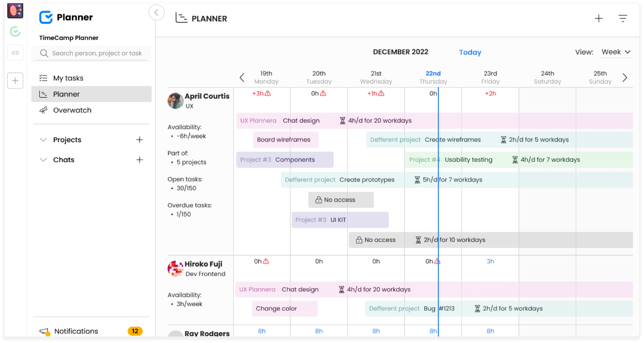Collapse sidebar with the left arrow button
Screen dimensions: 644x343
coord(157,13)
